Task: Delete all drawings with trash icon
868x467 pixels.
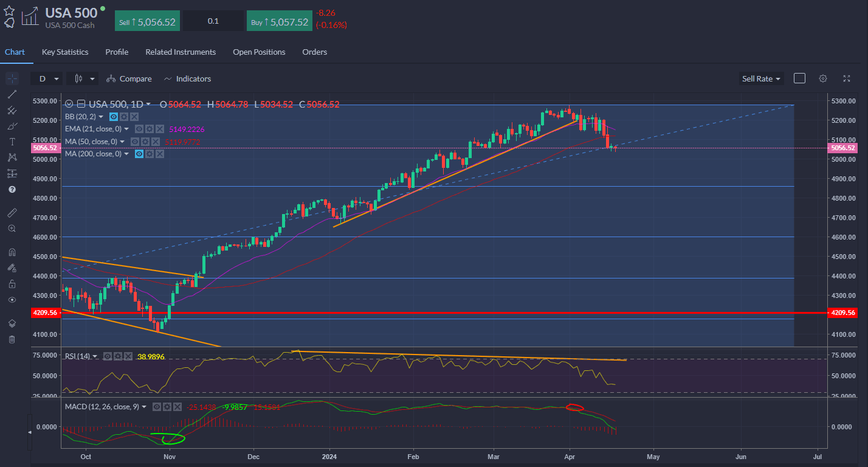Action: (12, 339)
